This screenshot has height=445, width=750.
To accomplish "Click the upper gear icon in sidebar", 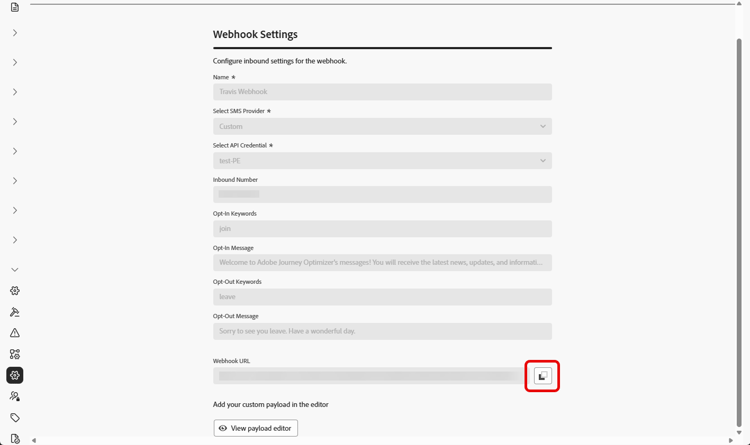I will click(15, 291).
